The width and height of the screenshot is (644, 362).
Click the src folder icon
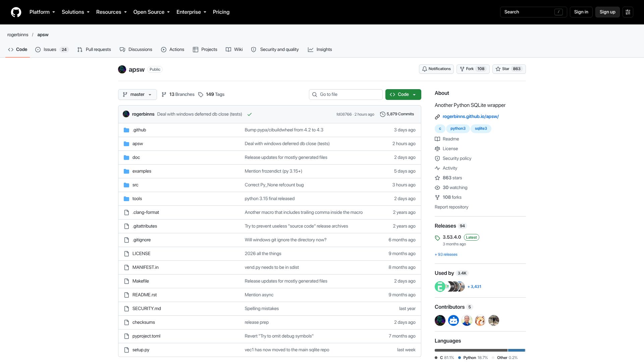pos(126,185)
